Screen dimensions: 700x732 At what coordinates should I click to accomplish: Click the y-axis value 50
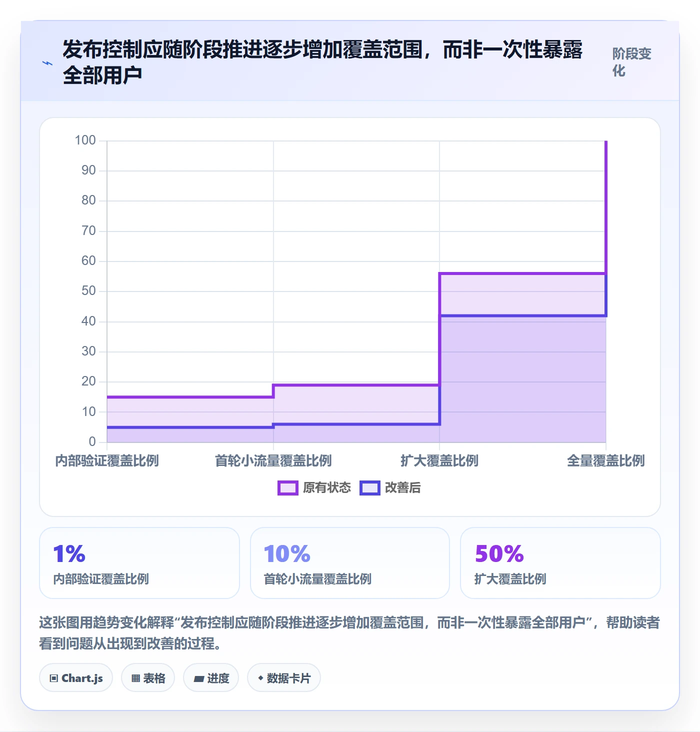[88, 291]
